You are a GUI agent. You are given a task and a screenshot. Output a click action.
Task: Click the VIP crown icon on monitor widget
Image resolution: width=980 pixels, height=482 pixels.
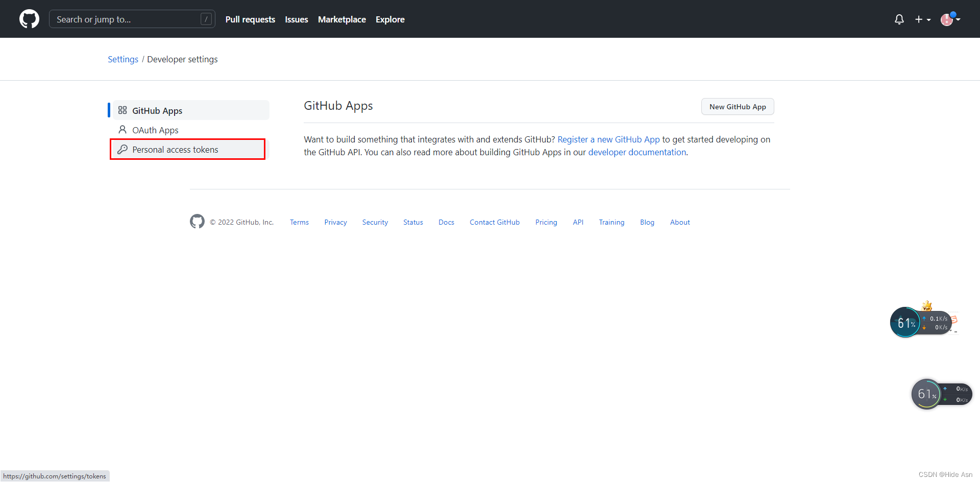point(927,305)
